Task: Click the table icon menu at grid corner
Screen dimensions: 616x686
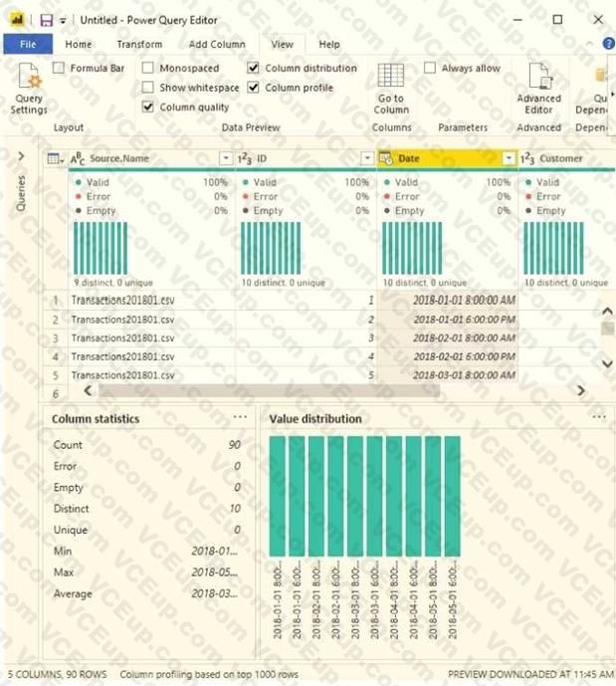Action: (x=55, y=158)
